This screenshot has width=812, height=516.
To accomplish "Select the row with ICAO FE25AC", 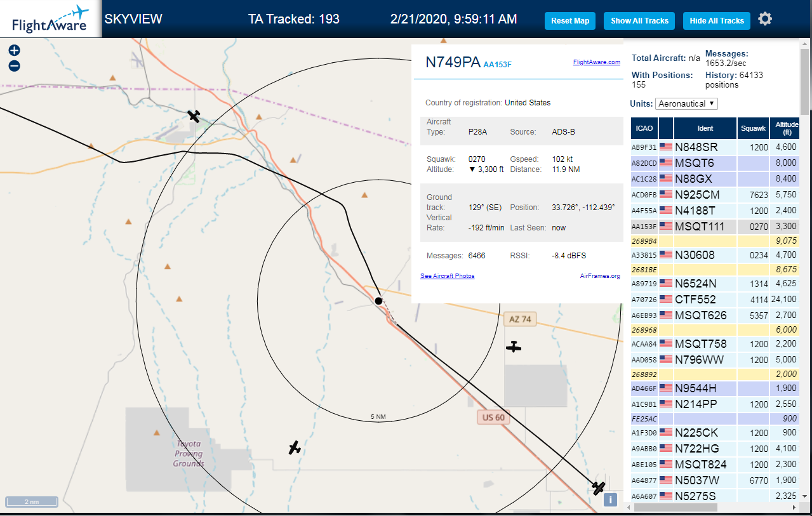I will point(715,418).
